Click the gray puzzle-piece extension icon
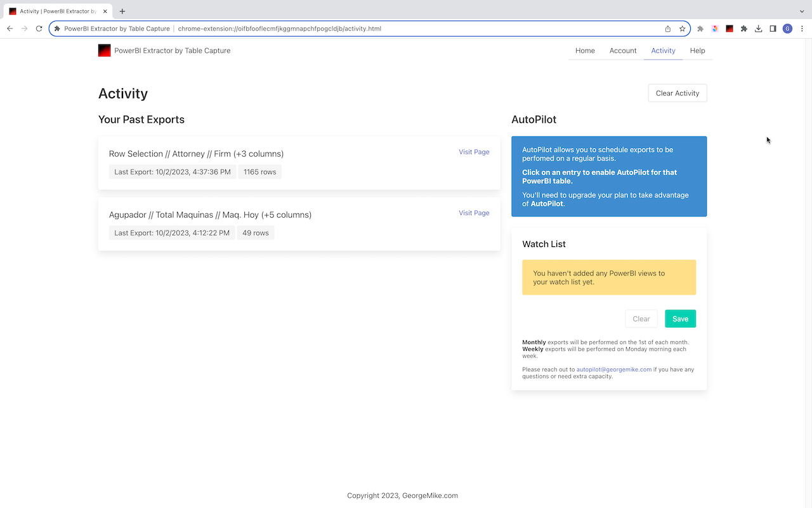Image resolution: width=812 pixels, height=508 pixels. pyautogui.click(x=700, y=29)
